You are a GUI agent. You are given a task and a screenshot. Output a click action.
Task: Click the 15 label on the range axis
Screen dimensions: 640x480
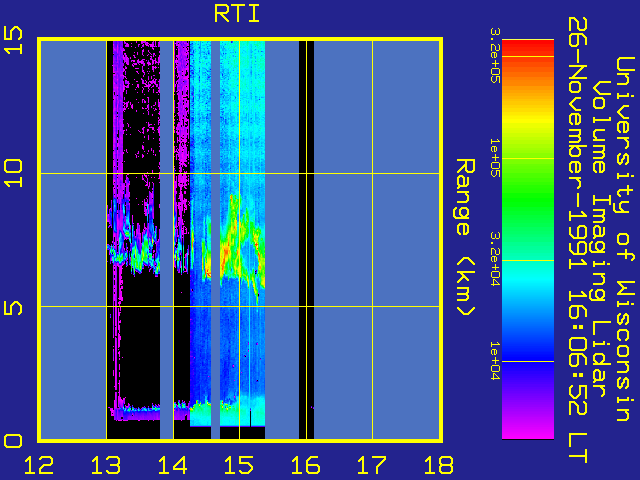pos(13,40)
